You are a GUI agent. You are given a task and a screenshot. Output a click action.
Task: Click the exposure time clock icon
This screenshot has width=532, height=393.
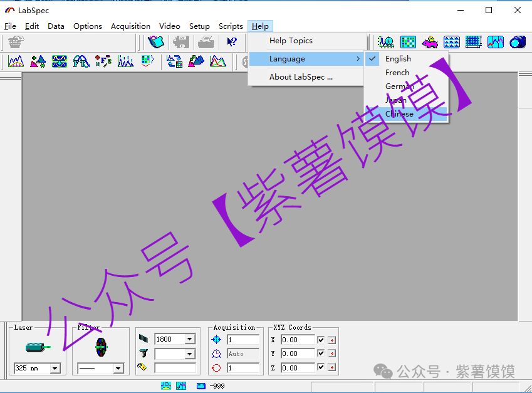(x=216, y=354)
